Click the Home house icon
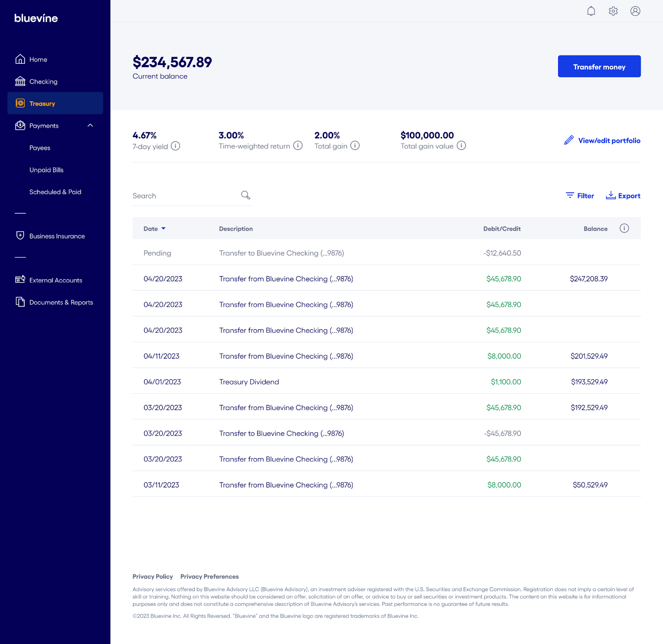 pyautogui.click(x=20, y=59)
